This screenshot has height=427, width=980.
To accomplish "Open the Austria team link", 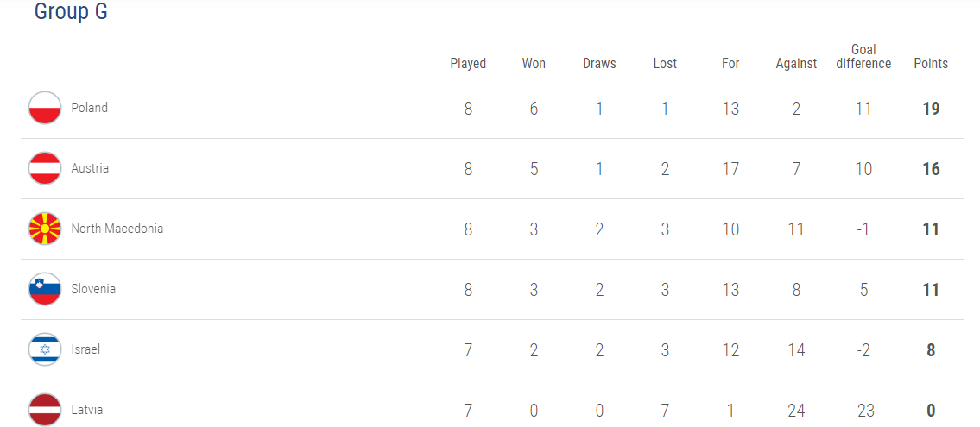I will [x=90, y=168].
